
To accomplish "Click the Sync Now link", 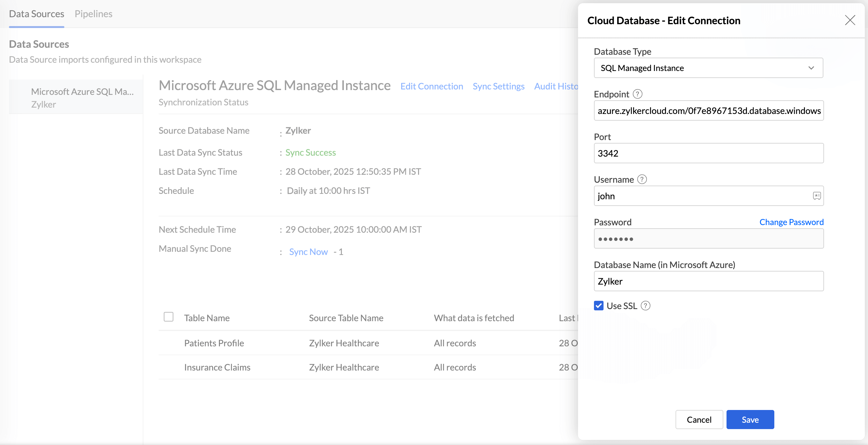I will 308,252.
